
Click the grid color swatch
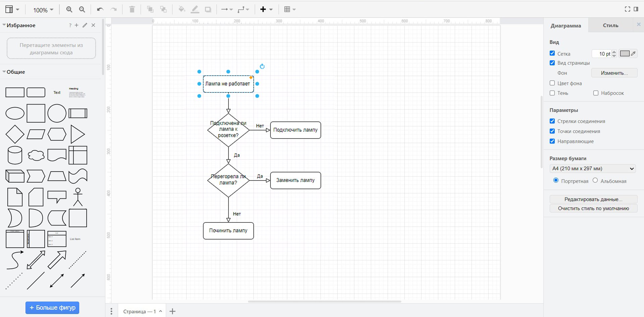[625, 54]
